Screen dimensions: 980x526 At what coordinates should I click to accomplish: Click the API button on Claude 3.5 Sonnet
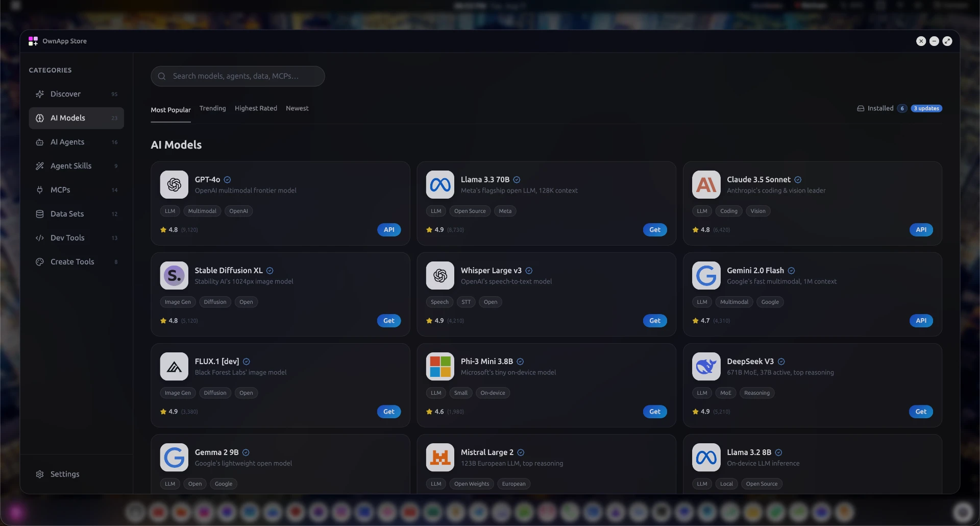[921, 230]
